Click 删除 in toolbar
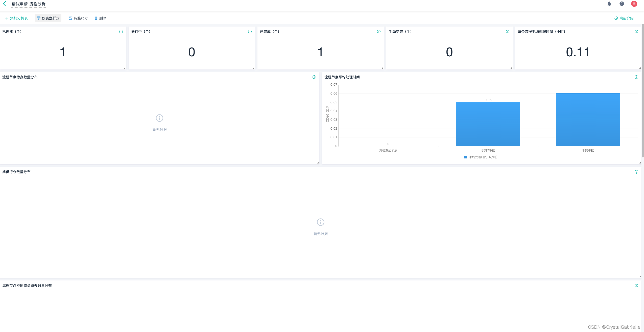Screen dimensions: 644x332 click(100, 18)
